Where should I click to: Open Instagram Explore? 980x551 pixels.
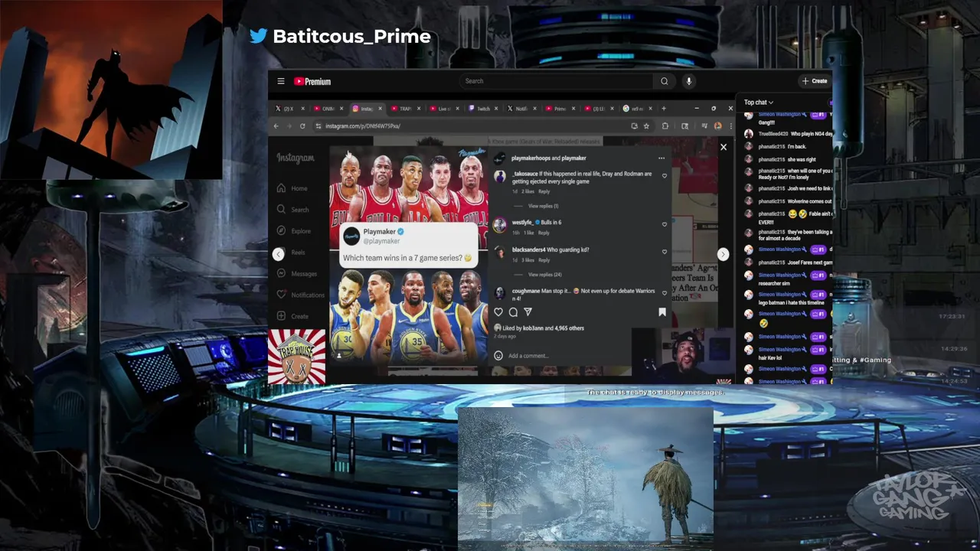(294, 231)
